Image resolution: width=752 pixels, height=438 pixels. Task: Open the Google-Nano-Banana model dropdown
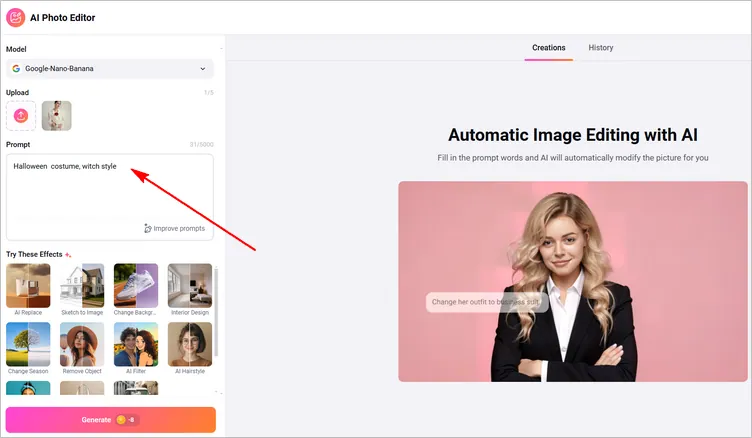tap(109, 69)
